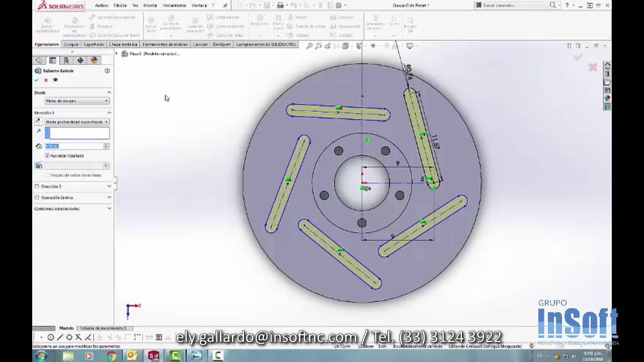The width and height of the screenshot is (644, 362).
Task: Click the depth value input field
Action: (73, 146)
